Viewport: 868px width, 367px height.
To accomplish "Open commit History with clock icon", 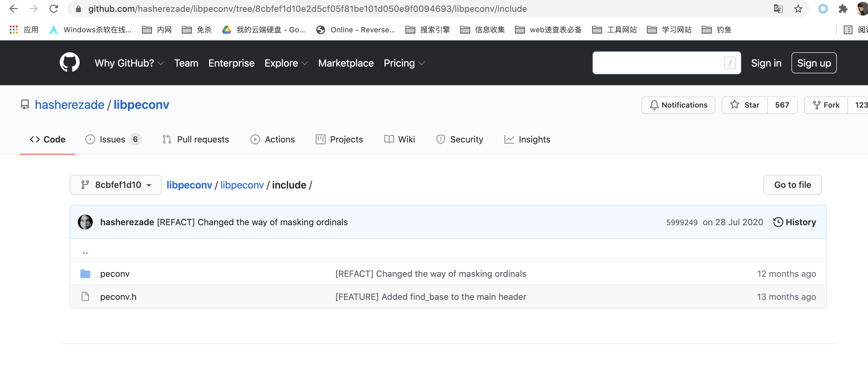I will coord(795,222).
